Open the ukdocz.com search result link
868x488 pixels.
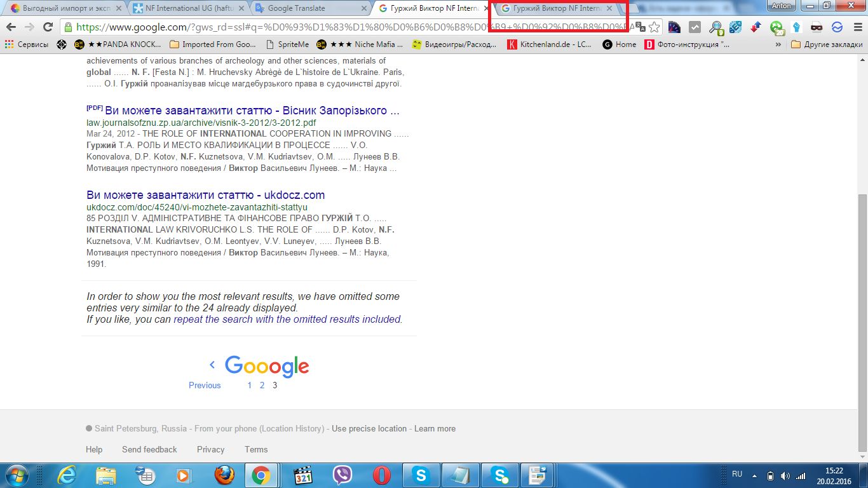pyautogui.click(x=205, y=195)
